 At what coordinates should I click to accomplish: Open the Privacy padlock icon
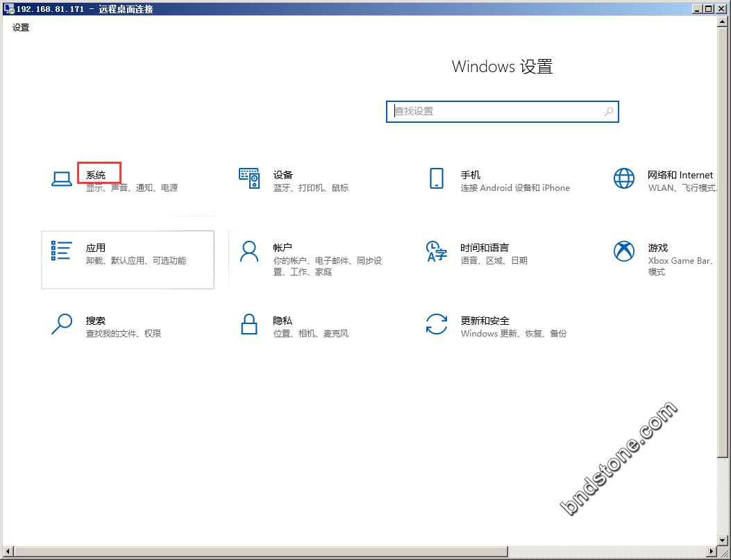[249, 324]
